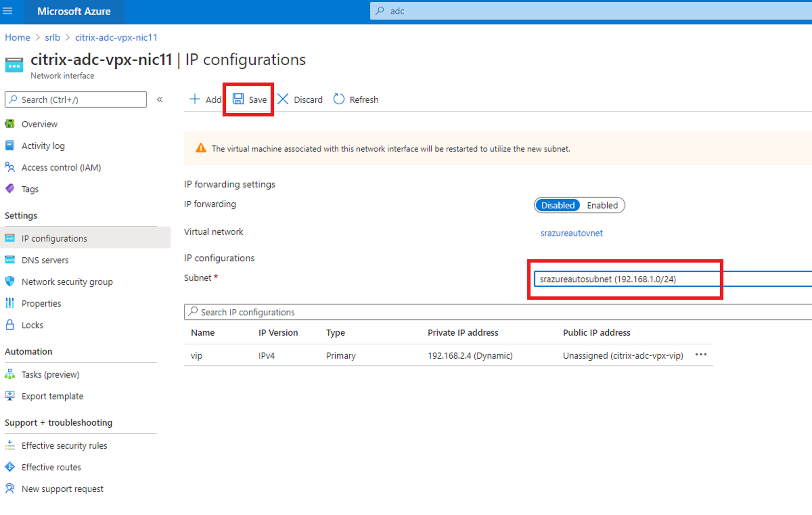This screenshot has width=812, height=515.
Task: Click the sidebar Search (Ctrl+/) box
Action: (x=76, y=99)
